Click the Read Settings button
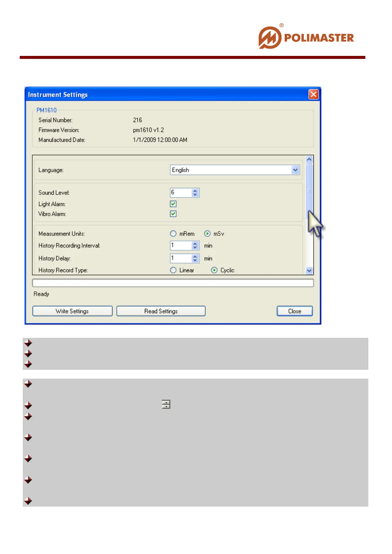Viewport: 392px width, 554px height. [161, 311]
